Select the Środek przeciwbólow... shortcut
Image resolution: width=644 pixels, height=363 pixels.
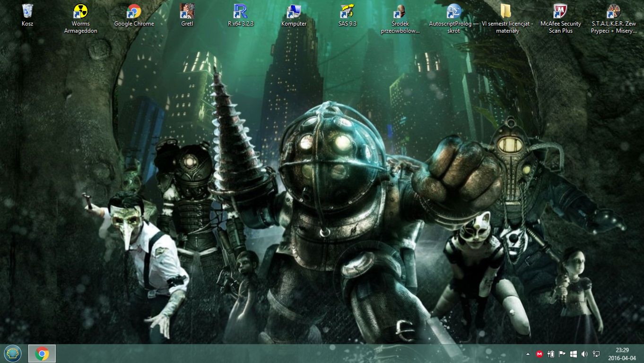tap(400, 18)
